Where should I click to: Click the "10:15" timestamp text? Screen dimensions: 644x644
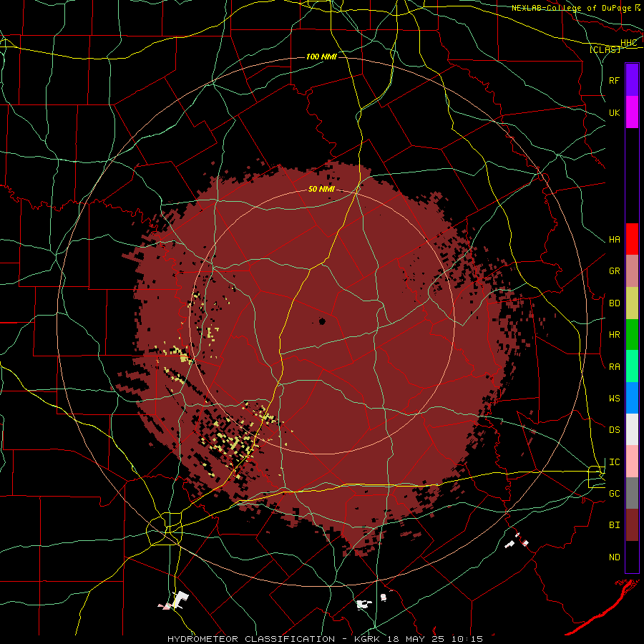467,639
